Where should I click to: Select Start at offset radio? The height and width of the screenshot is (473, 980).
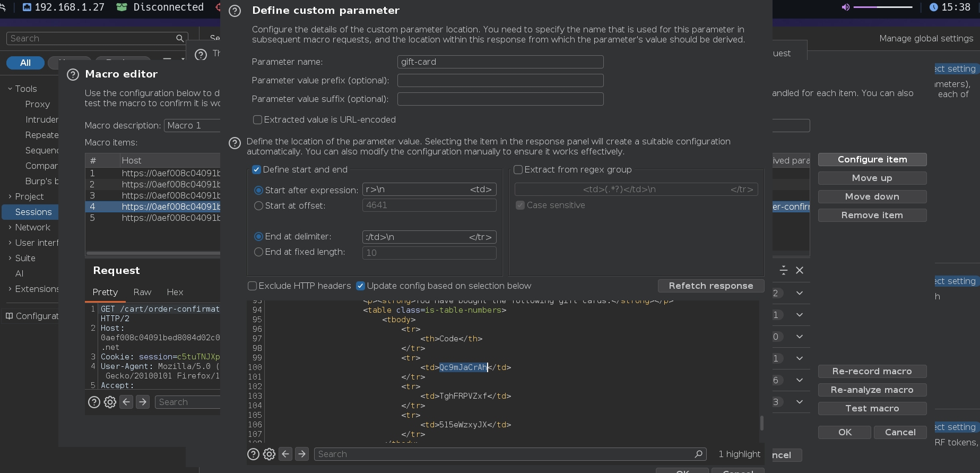259,206
